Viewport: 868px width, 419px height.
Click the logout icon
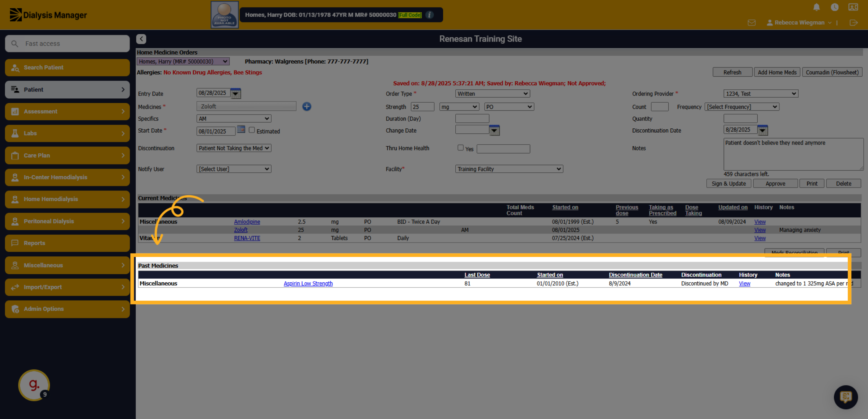click(854, 23)
